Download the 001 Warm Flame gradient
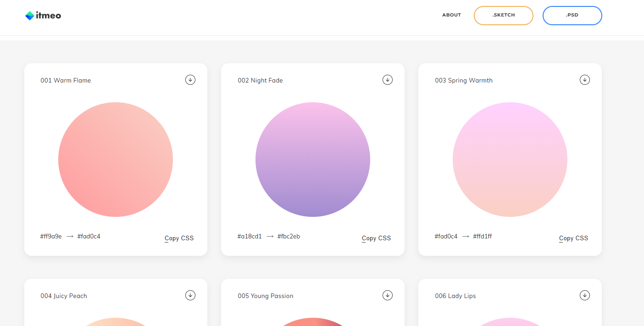Screen dimensions: 644x326 (190, 80)
